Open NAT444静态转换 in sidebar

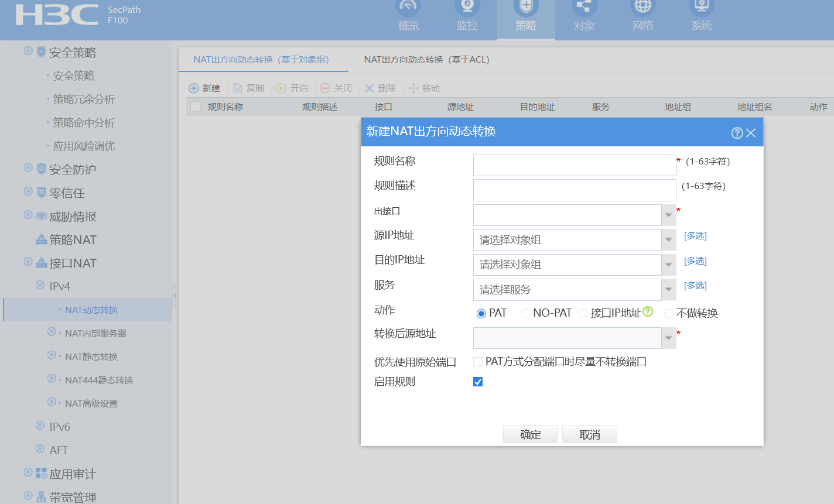tap(99, 380)
